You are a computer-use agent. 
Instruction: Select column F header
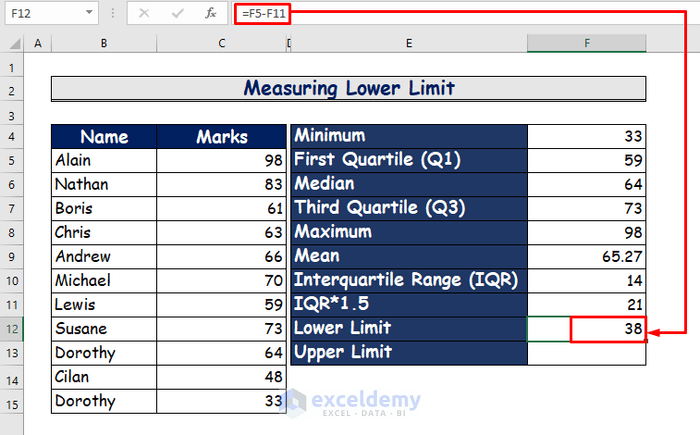click(x=587, y=43)
